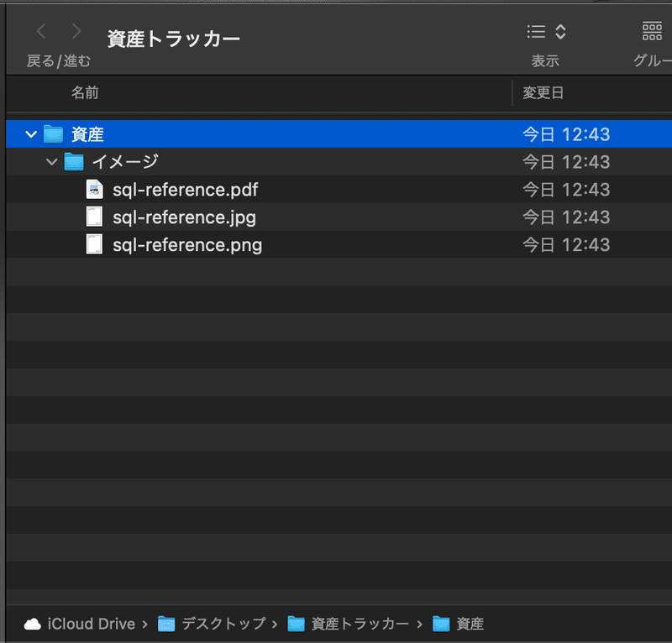This screenshot has height=643, width=672.
Task: Go to デスクトップ in the path bar
Action: tap(223, 624)
